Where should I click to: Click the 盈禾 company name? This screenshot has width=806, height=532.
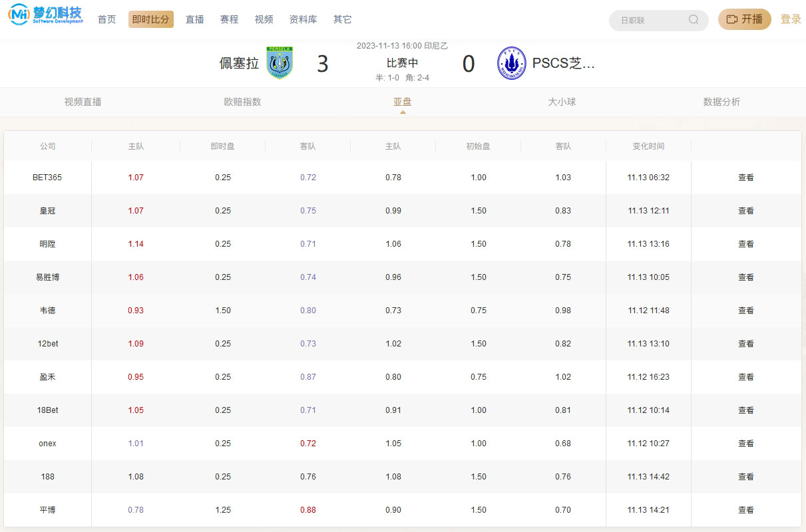[x=47, y=377]
